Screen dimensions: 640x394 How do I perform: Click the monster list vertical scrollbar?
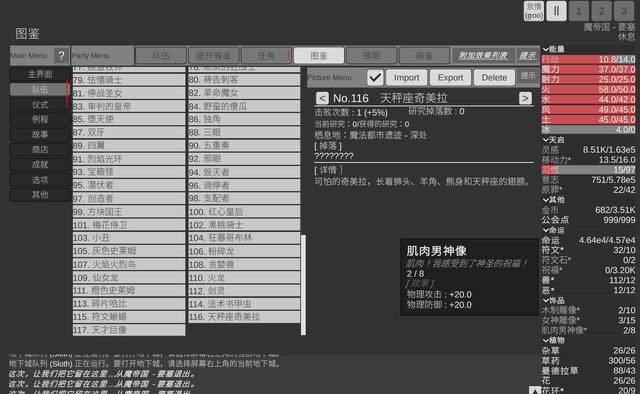[x=303, y=285]
